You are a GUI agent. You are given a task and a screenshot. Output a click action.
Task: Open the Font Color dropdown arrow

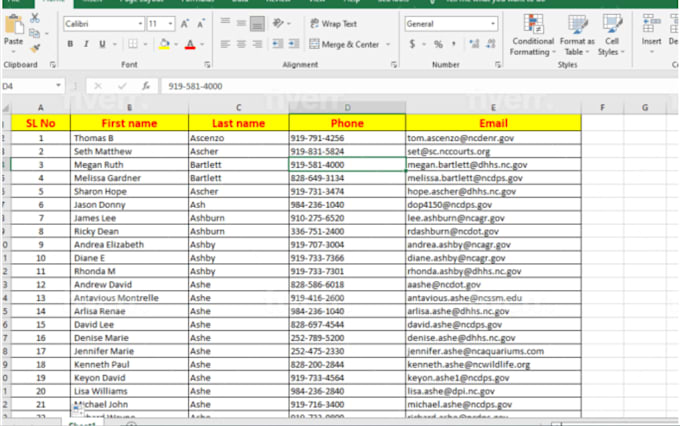coord(202,44)
